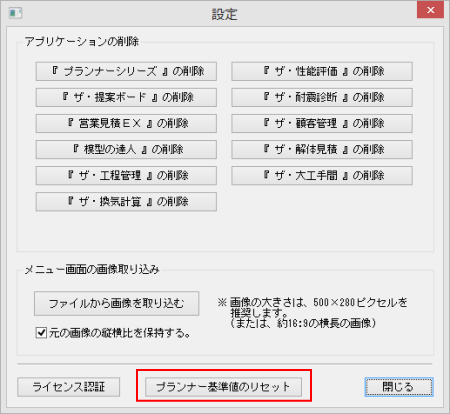Click the app icon in title bar

15,13
